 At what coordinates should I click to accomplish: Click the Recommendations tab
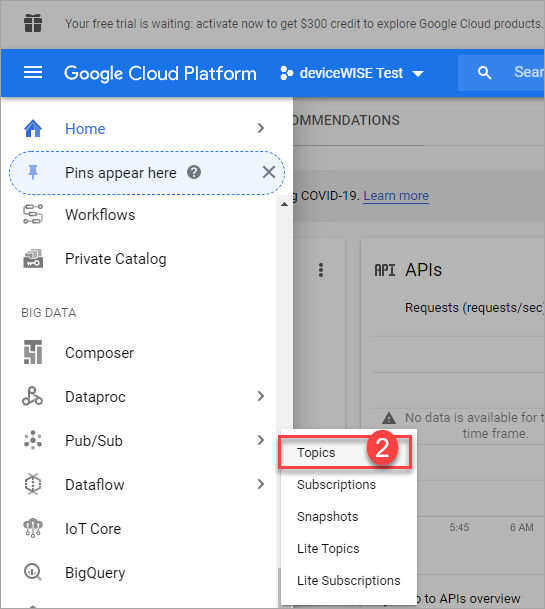346,120
